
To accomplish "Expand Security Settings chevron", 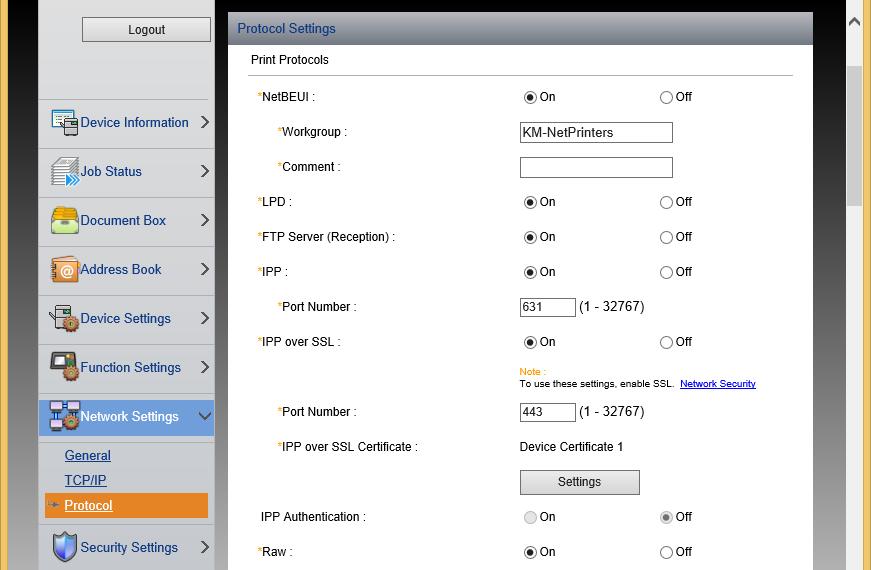I will (204, 547).
